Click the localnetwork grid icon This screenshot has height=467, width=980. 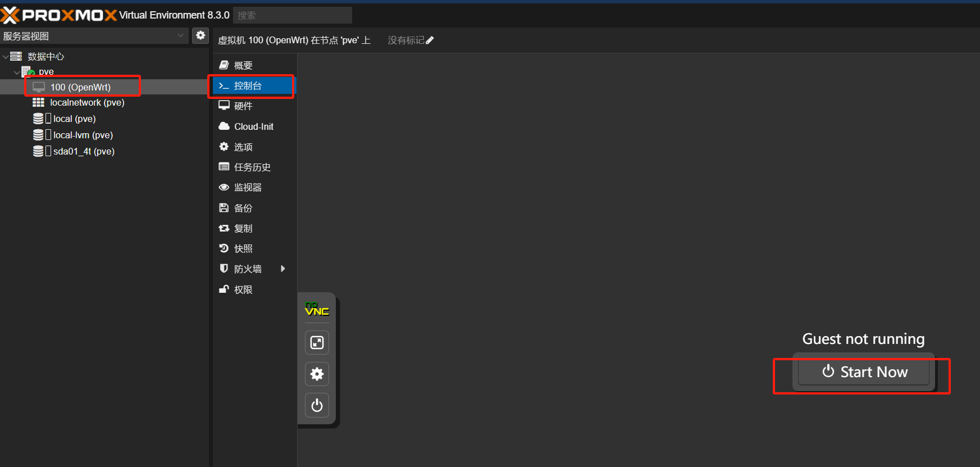click(38, 102)
